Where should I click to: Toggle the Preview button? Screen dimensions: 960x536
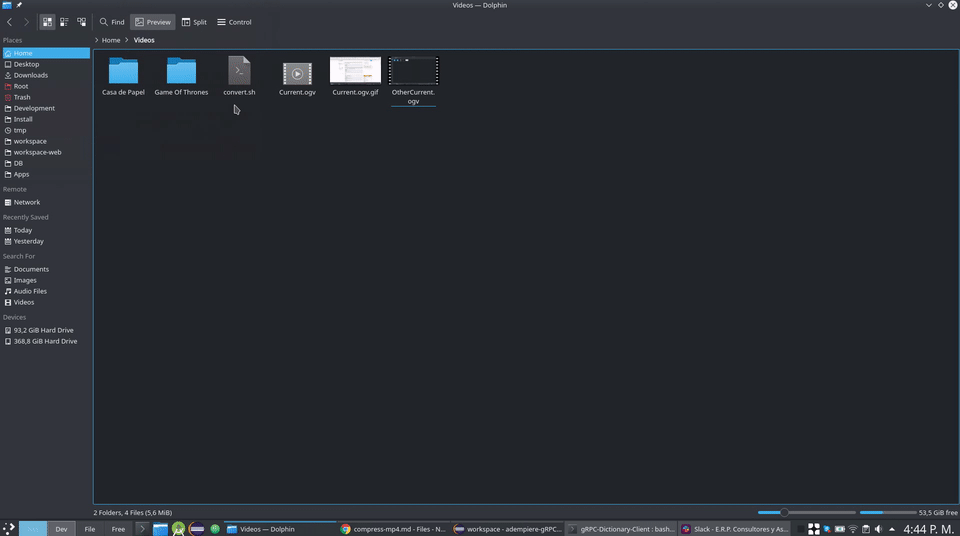coord(153,22)
